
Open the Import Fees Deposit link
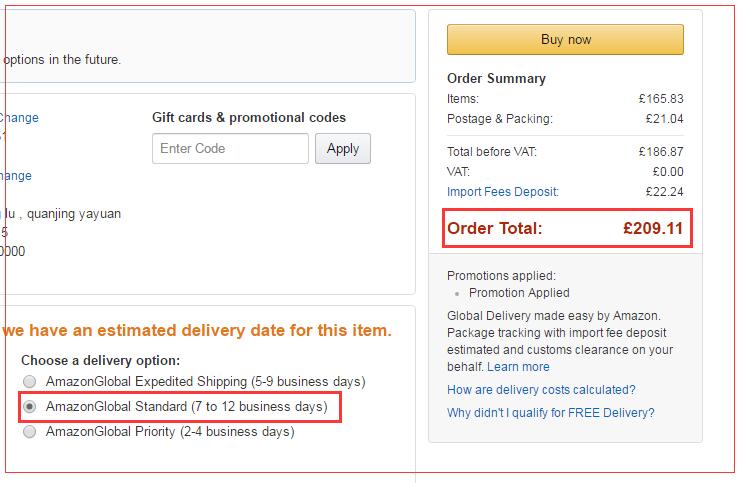503,192
